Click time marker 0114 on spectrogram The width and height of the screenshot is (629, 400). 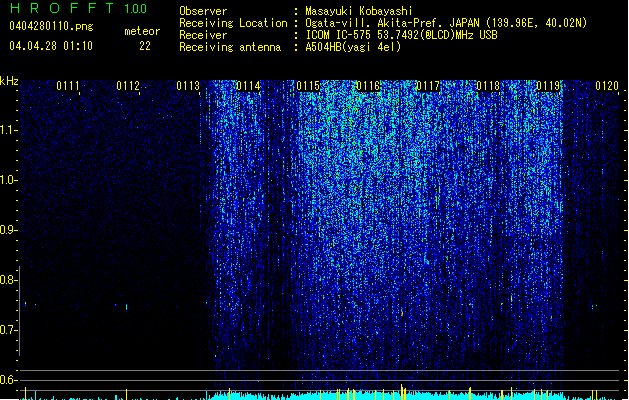pyautogui.click(x=248, y=86)
